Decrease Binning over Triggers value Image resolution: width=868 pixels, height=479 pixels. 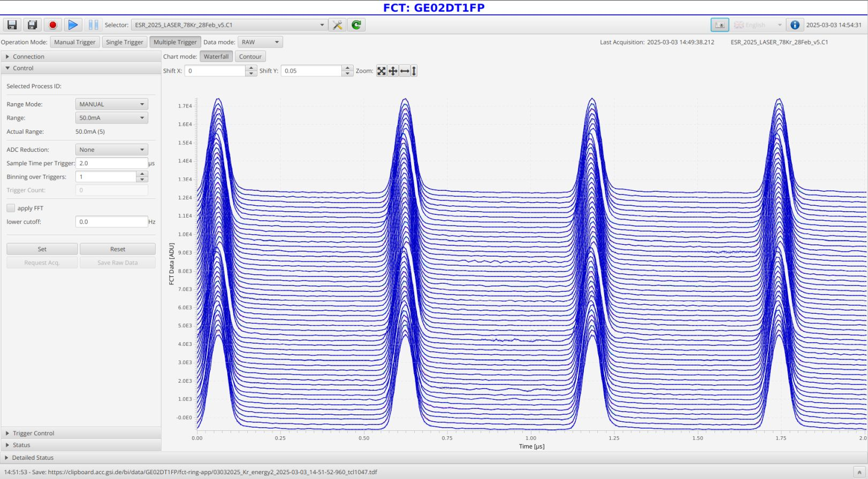pos(142,180)
